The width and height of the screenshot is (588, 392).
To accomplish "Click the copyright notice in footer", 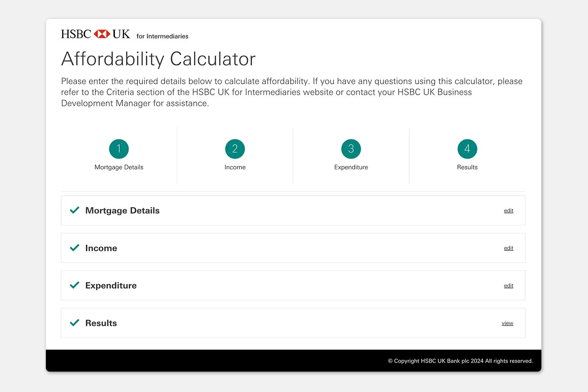I will 460,361.
